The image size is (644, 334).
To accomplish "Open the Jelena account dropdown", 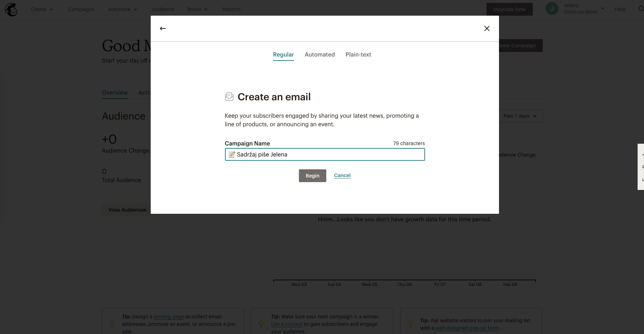I will [584, 9].
